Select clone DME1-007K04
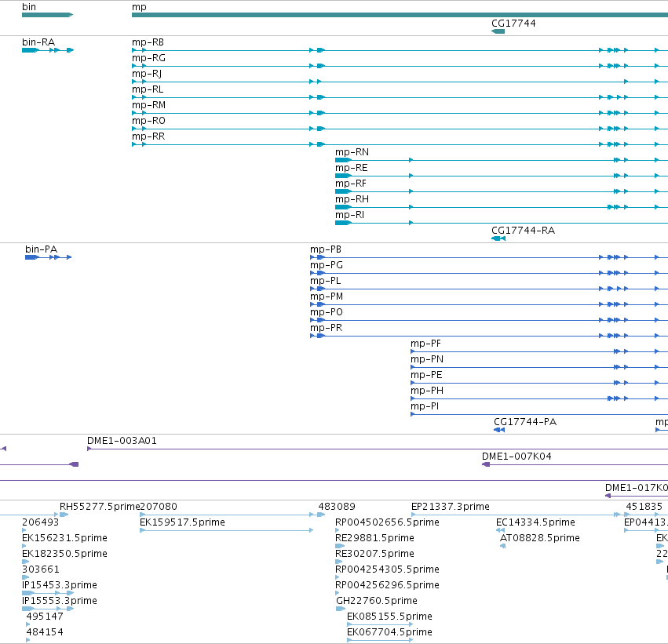The width and height of the screenshot is (668, 644). pyautogui.click(x=575, y=464)
